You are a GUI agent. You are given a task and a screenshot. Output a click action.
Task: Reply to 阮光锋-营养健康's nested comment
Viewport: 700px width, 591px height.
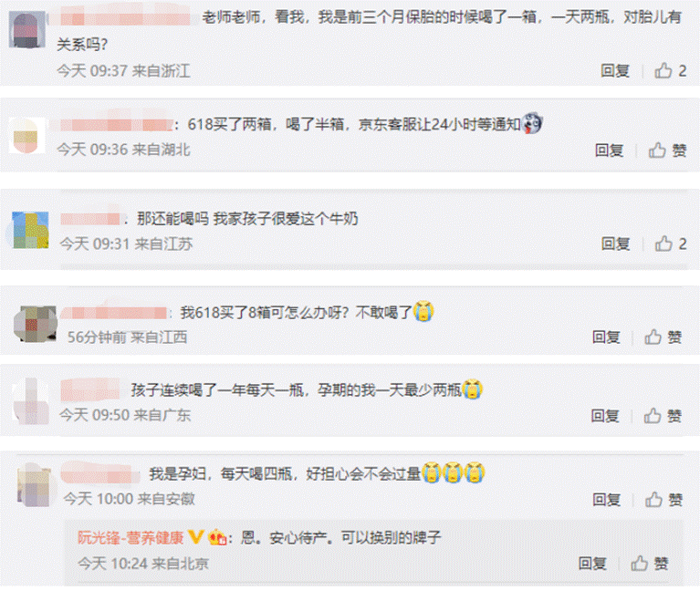tap(592, 564)
